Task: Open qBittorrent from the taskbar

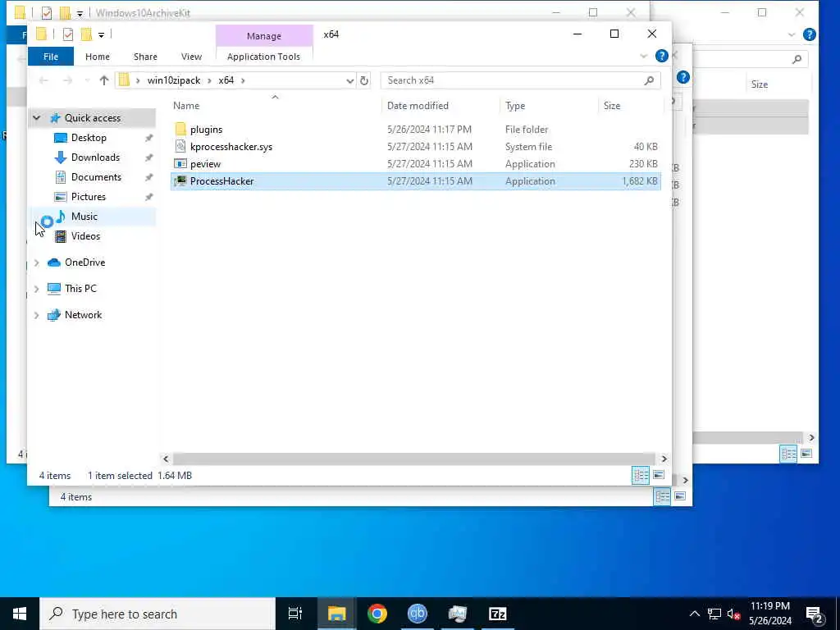Action: (418, 614)
